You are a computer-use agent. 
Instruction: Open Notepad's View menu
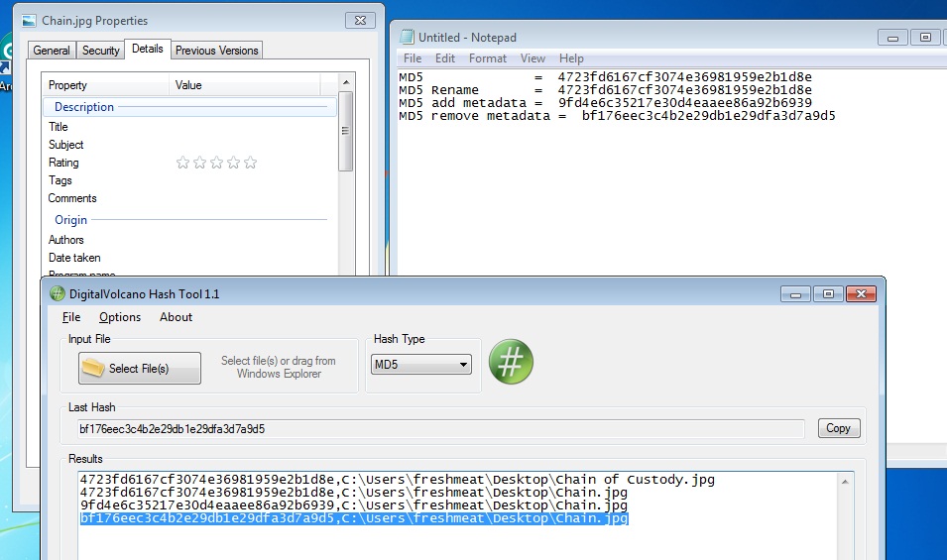point(533,58)
